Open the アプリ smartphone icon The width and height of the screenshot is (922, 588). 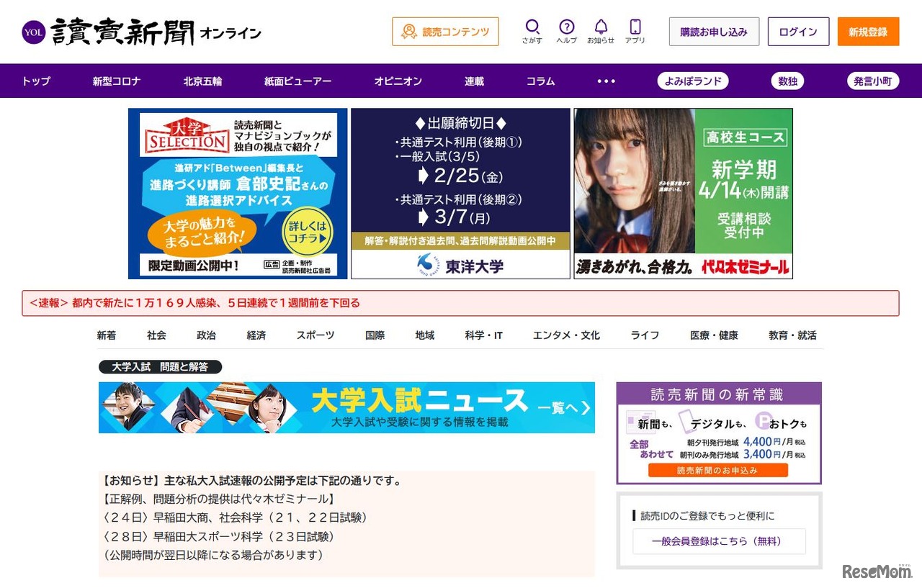637,27
